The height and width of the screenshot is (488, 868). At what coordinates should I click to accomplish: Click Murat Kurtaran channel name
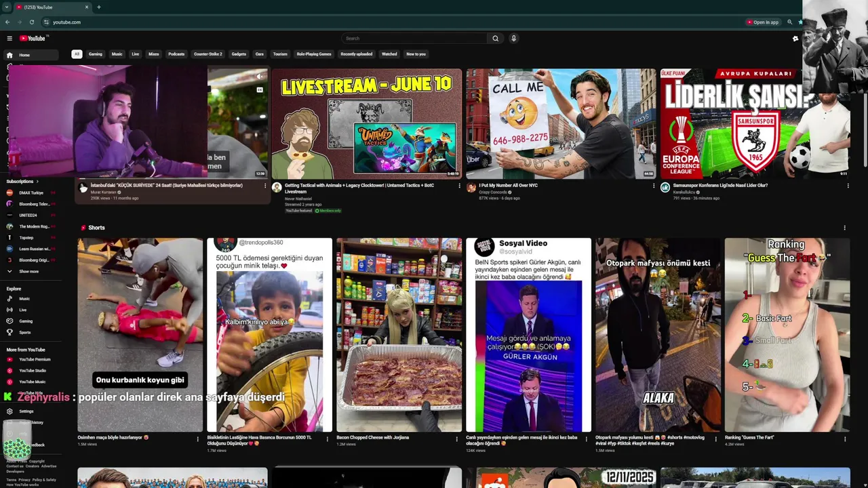(103, 192)
